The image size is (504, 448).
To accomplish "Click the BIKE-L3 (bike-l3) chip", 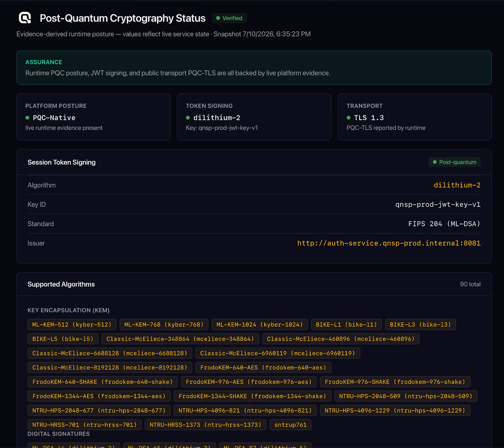I will tap(421, 325).
